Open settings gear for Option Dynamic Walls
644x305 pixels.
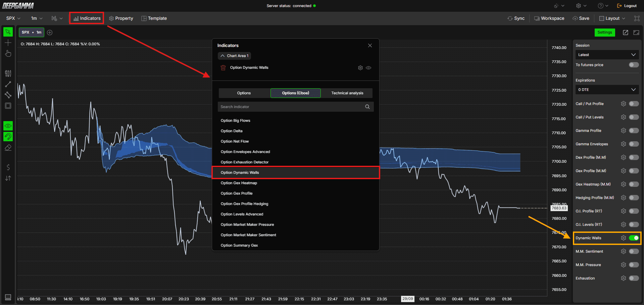(360, 68)
